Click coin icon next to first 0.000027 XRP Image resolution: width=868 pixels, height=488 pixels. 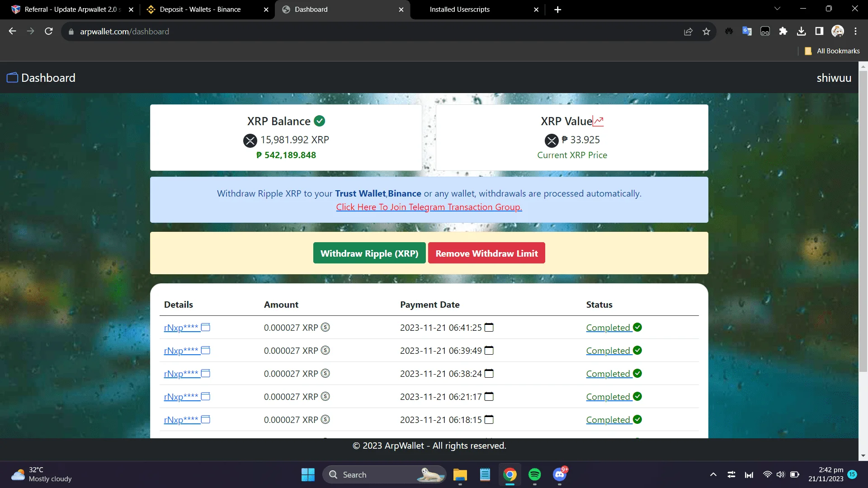pyautogui.click(x=325, y=327)
